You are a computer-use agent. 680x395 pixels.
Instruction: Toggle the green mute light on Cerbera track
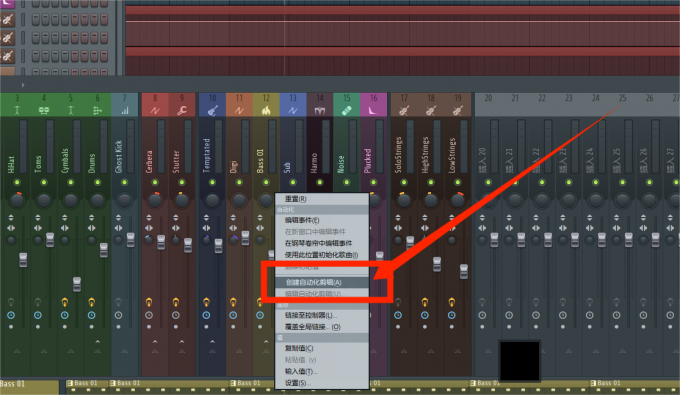tap(155, 182)
